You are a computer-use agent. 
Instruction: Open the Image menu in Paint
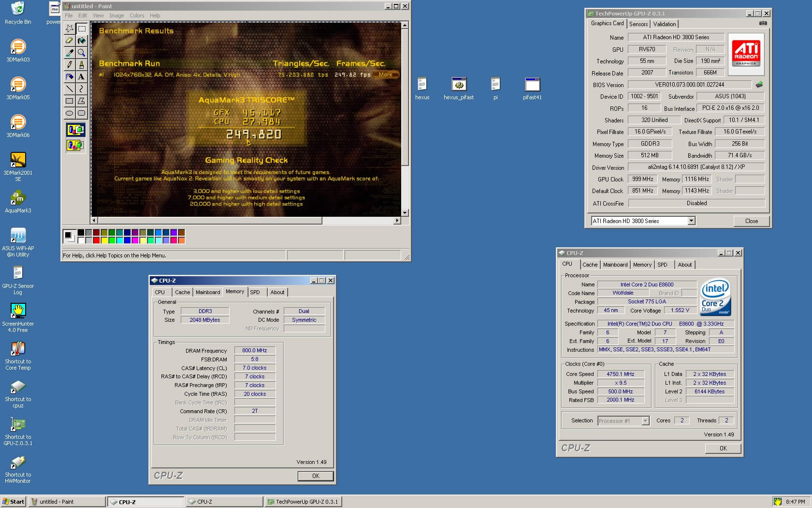(116, 15)
